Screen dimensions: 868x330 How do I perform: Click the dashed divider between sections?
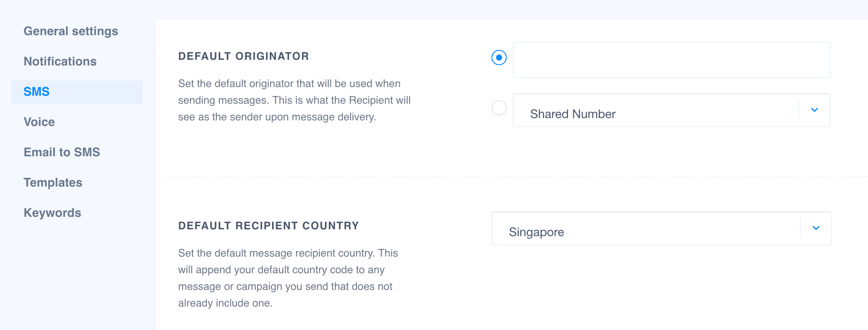[492, 177]
